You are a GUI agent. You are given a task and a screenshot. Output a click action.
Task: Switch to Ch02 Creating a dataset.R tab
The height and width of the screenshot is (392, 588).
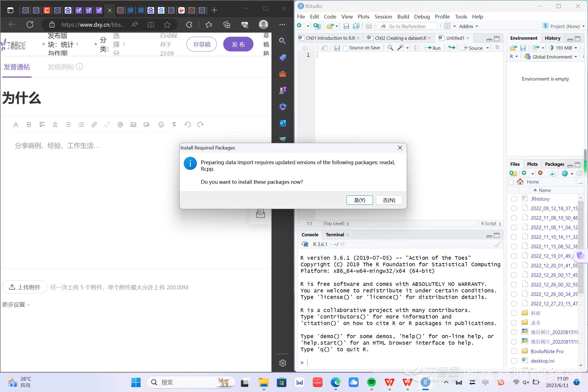coord(400,38)
